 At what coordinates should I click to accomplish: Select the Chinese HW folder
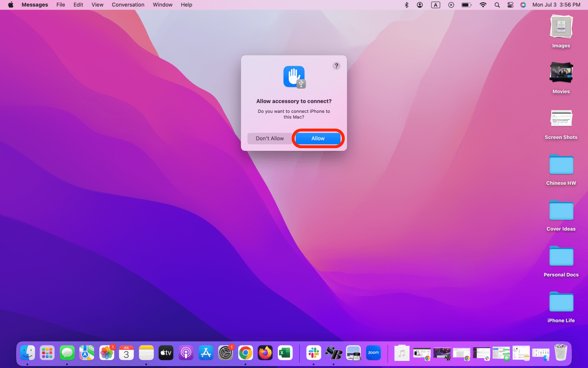(561, 165)
